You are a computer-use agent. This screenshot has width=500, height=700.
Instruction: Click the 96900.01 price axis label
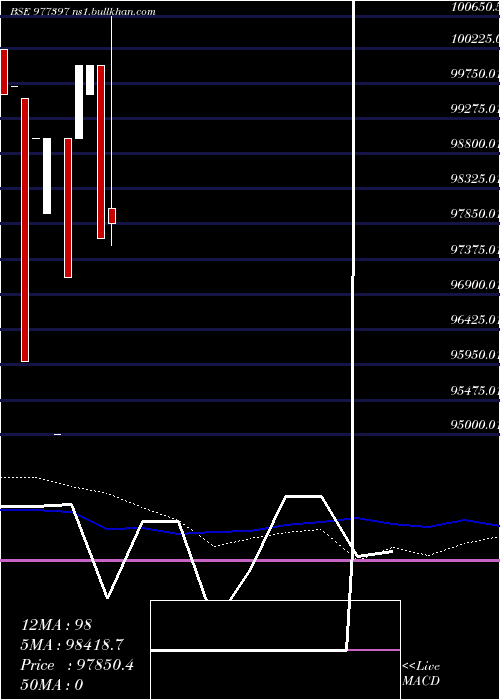point(475,284)
